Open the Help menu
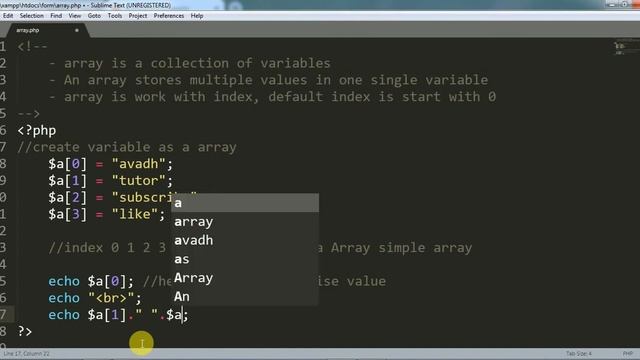The height and width of the screenshot is (360, 640). 197,16
